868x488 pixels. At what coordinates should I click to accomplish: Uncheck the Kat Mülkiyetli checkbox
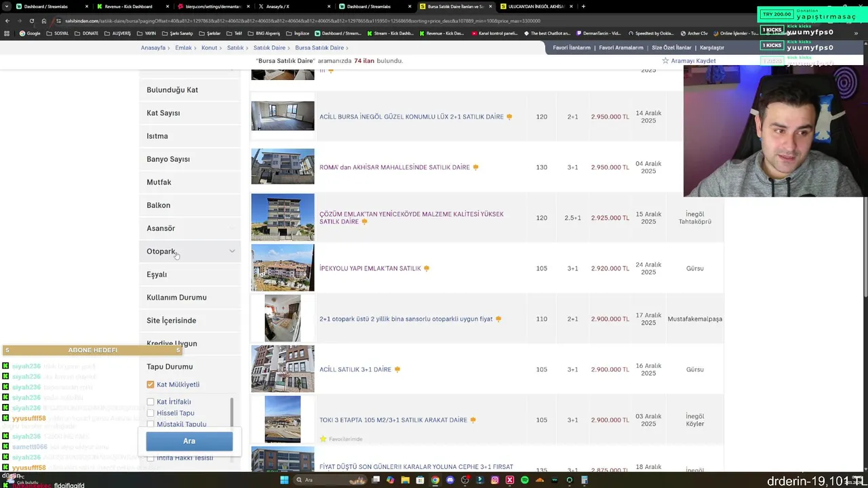[151, 384]
